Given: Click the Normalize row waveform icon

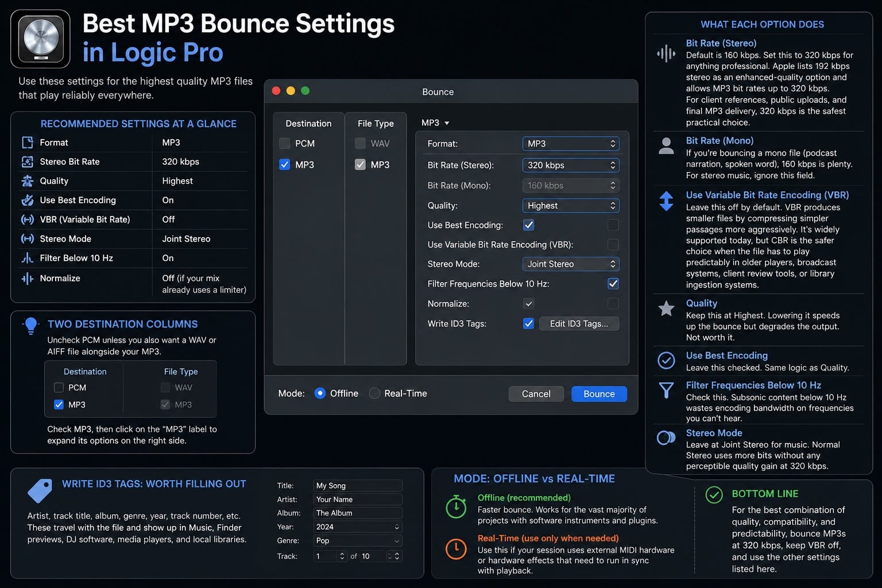Looking at the screenshot, I should [27, 278].
